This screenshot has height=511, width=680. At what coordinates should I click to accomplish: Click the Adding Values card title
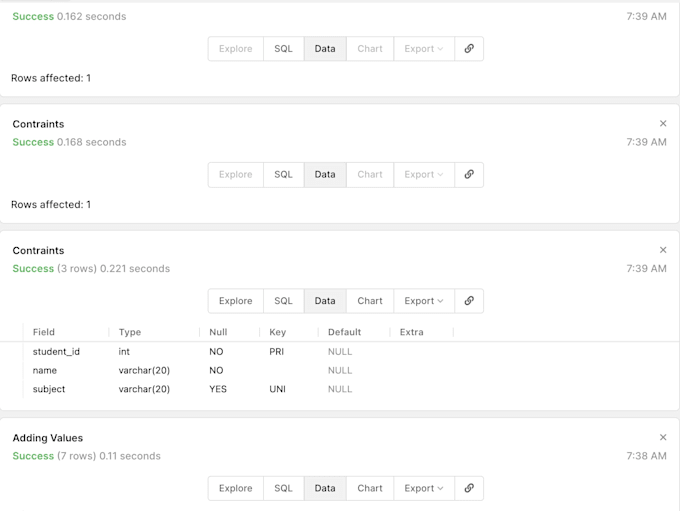(x=48, y=438)
